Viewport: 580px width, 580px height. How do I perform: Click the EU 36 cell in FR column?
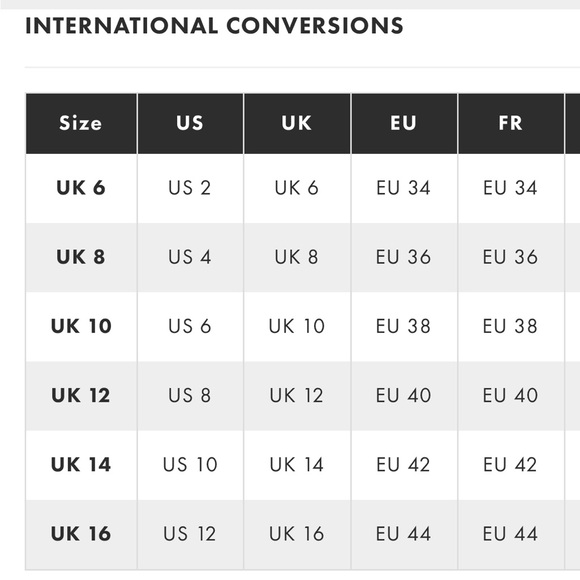tap(510, 257)
